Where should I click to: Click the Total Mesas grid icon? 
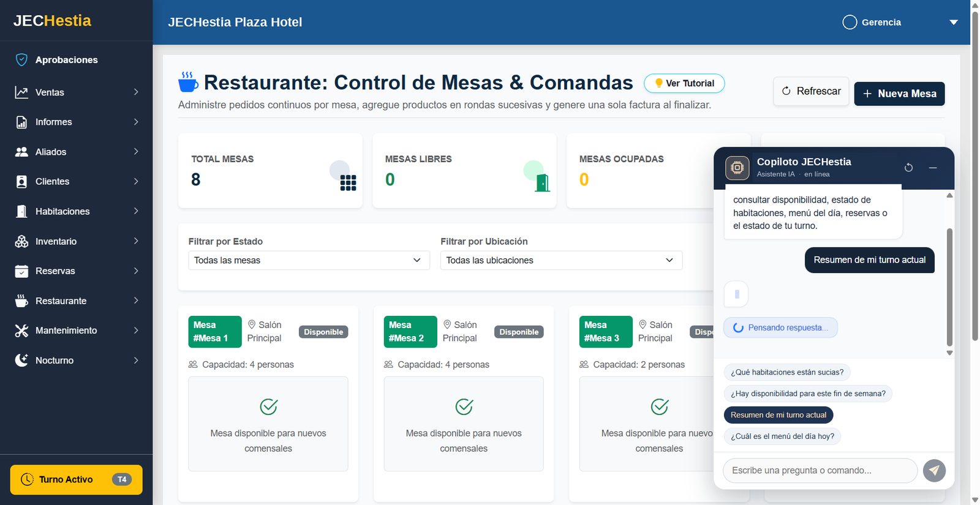[x=348, y=183]
